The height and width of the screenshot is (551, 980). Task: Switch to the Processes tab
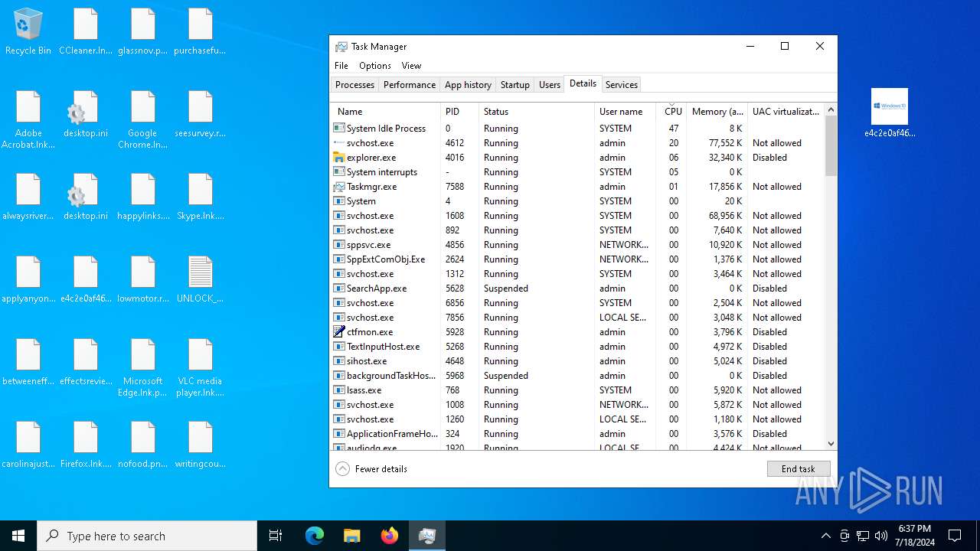click(355, 85)
